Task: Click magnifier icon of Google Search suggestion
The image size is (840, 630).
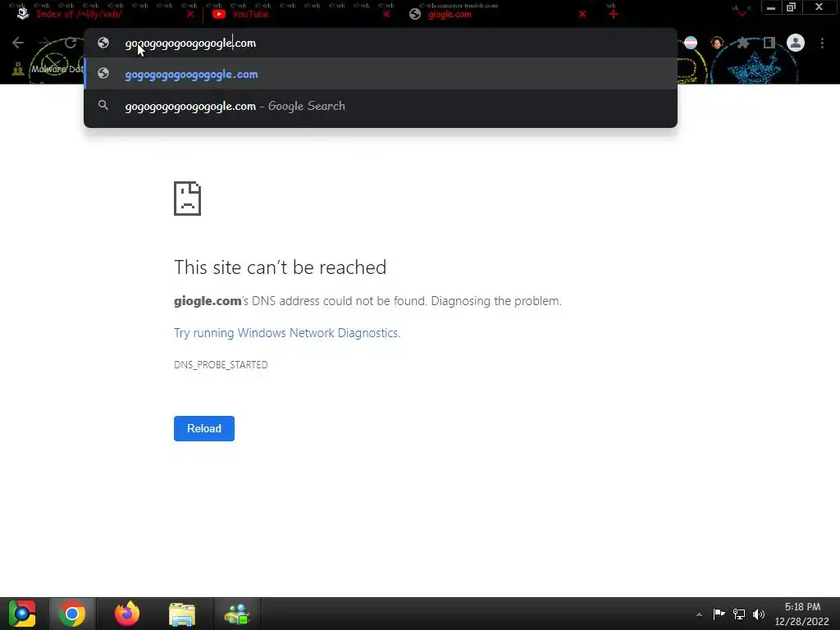Action: [103, 105]
